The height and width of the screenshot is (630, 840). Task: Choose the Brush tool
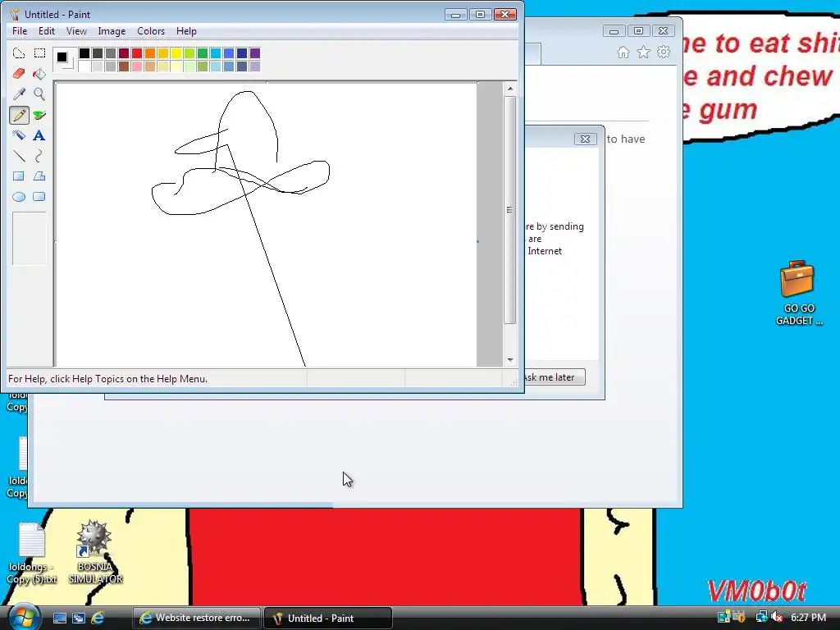pyautogui.click(x=39, y=115)
